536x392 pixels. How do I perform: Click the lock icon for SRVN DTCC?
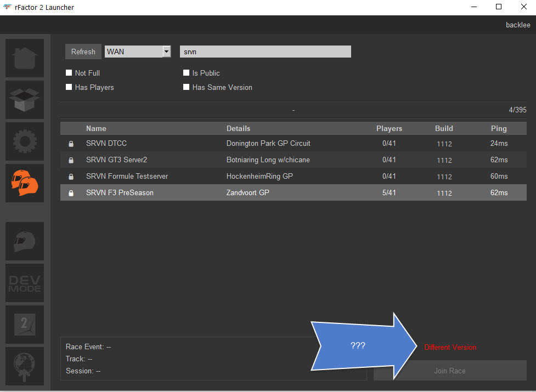(71, 144)
